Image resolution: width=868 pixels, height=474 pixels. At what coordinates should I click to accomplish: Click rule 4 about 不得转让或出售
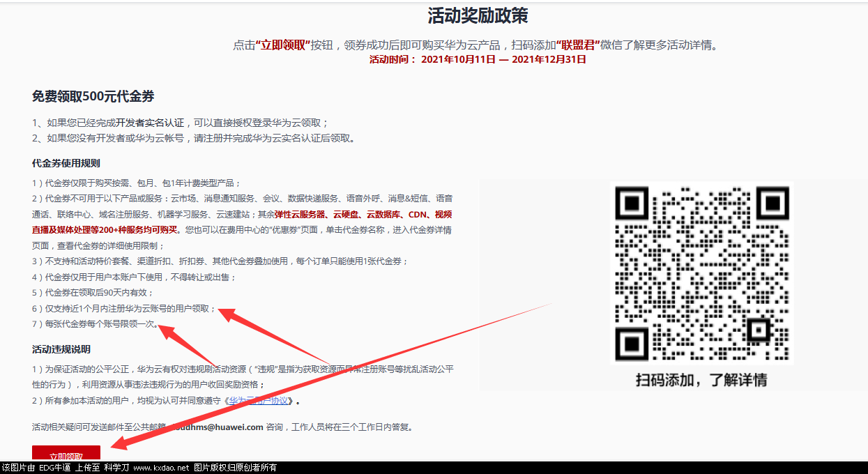coord(134,277)
